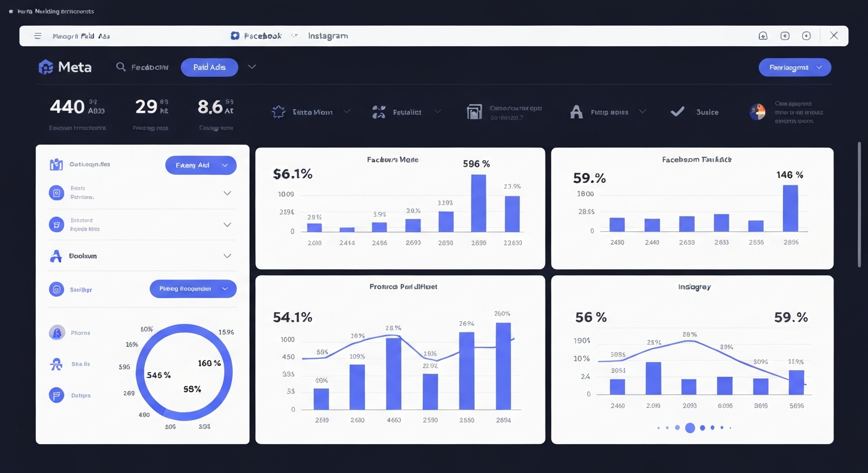
Task: Click the round icon of the Eelats sidebar row
Action: (56, 193)
